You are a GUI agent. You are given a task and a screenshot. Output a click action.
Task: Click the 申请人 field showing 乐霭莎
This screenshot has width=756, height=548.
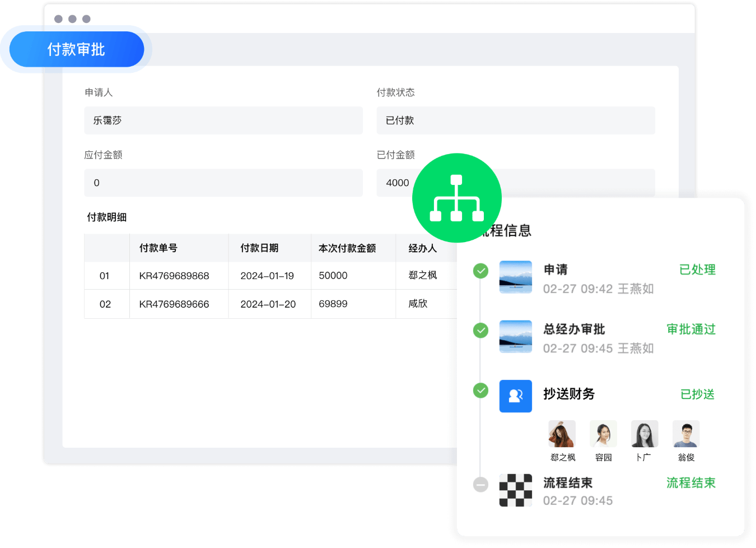pos(223,120)
